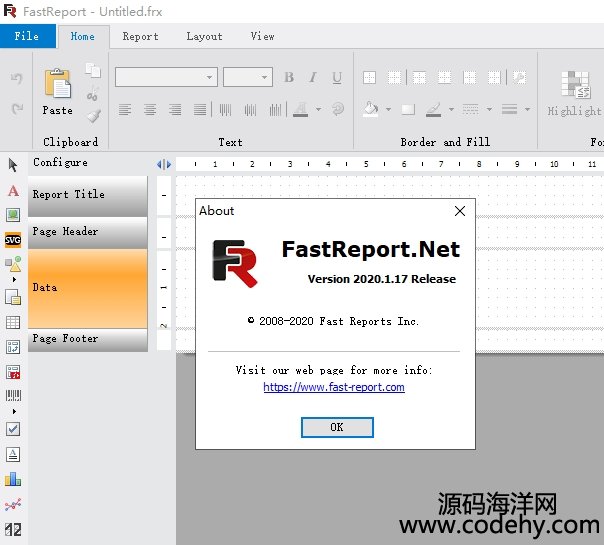Select the Advanced Matrix tool with red mark
Image resolution: width=604 pixels, height=545 pixels.
coord(13,372)
